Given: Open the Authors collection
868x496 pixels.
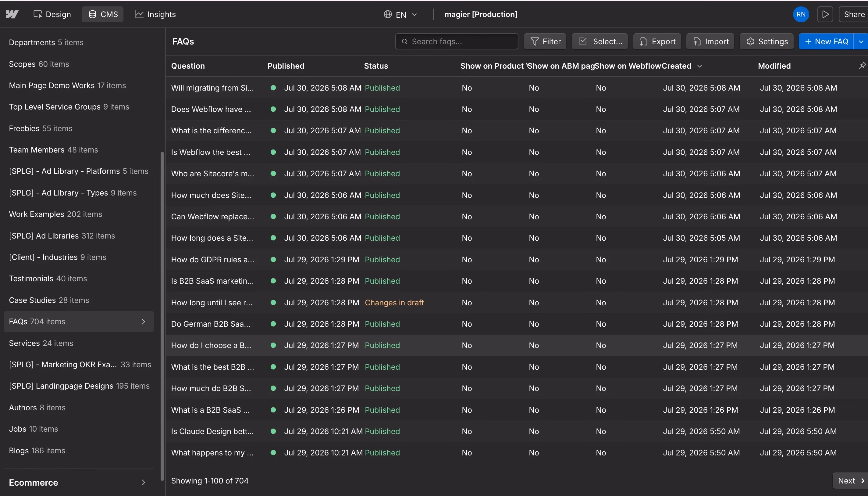Looking at the screenshot, I should click(79, 408).
